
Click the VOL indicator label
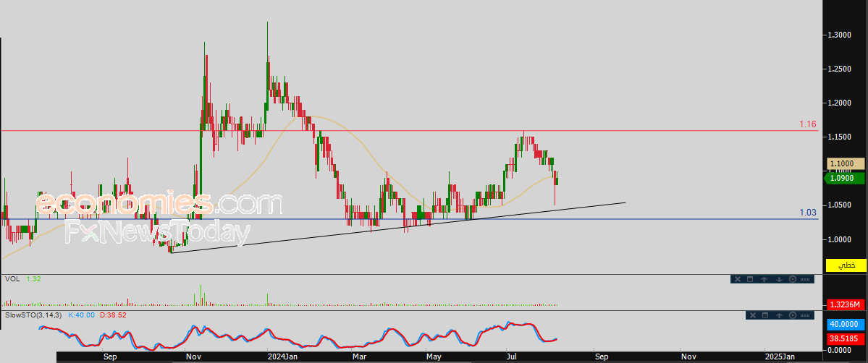click(x=12, y=279)
